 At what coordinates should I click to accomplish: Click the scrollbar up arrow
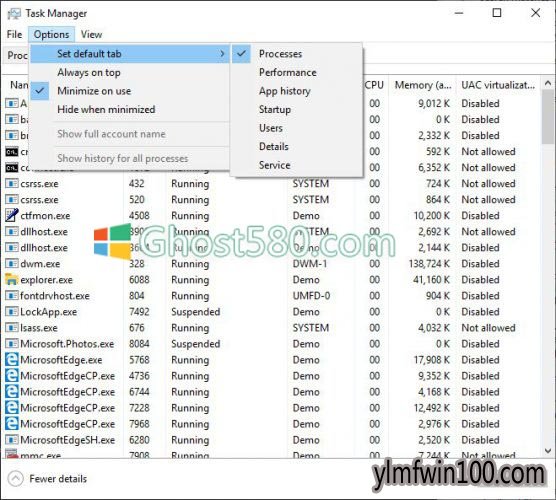[x=548, y=83]
